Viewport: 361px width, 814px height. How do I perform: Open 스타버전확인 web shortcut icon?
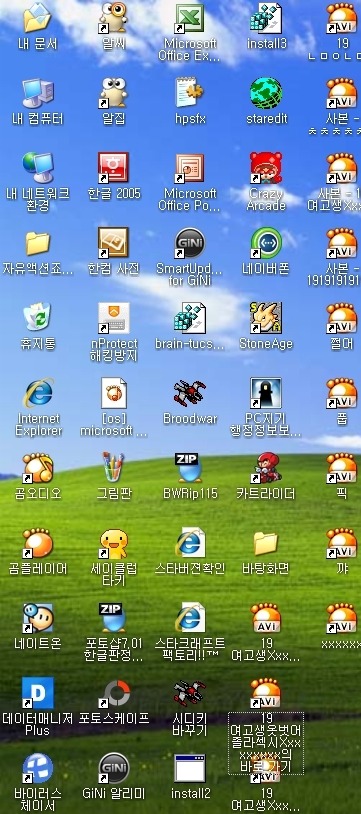(190, 542)
